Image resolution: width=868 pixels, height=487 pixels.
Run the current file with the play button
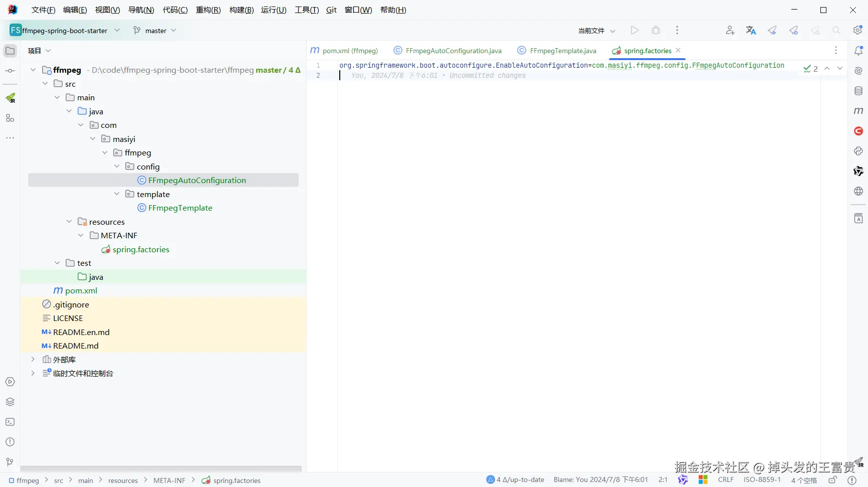(x=634, y=31)
